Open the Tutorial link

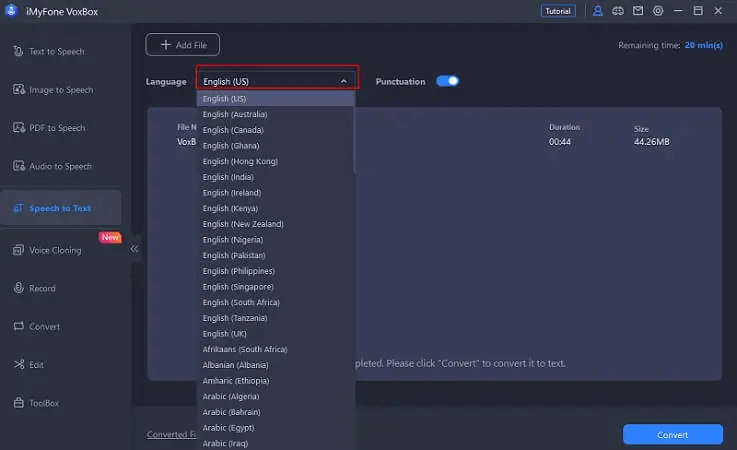tap(557, 11)
